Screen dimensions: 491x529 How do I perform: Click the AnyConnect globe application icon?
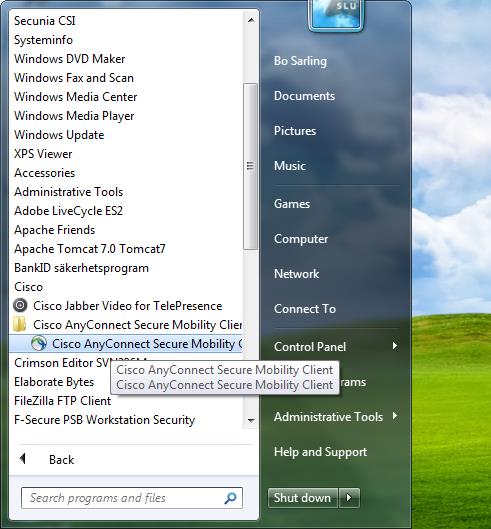point(39,343)
